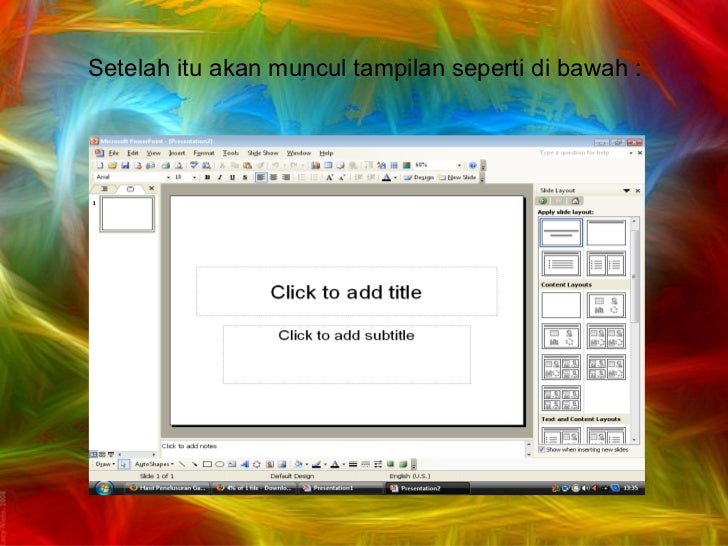This screenshot has width=728, height=546.
Task: Click the Paste clipboard icon
Action: click(247, 165)
